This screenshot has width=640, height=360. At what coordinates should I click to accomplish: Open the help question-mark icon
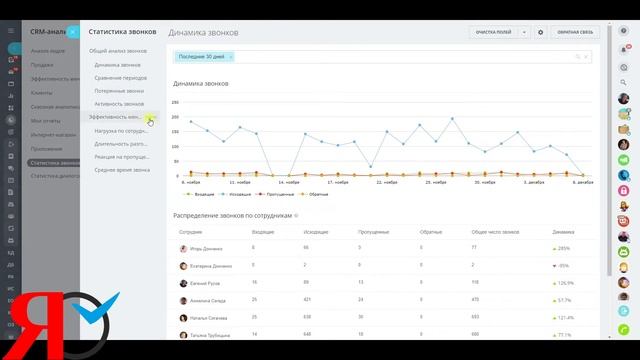(x=623, y=31)
